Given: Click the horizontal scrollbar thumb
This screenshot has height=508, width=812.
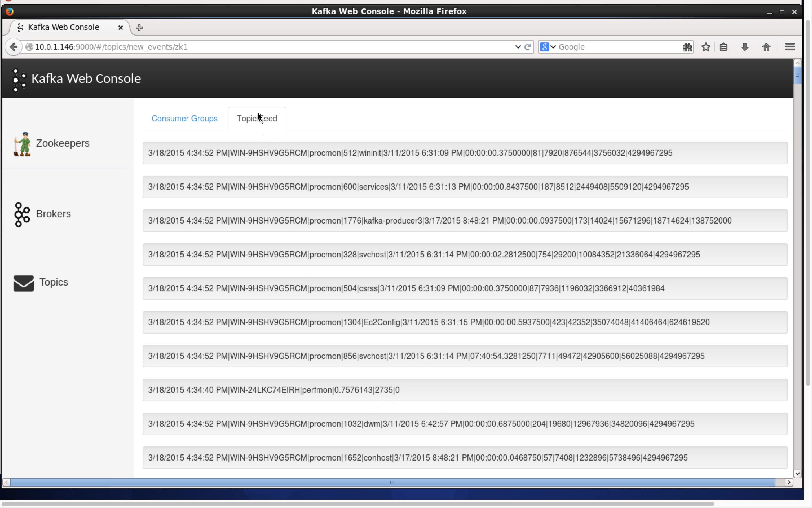Looking at the screenshot, I should (x=392, y=483).
